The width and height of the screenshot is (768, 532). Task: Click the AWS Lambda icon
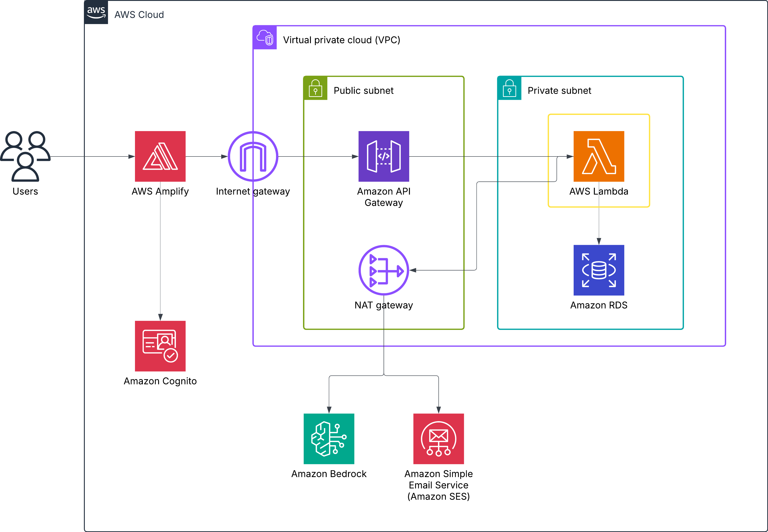click(599, 156)
